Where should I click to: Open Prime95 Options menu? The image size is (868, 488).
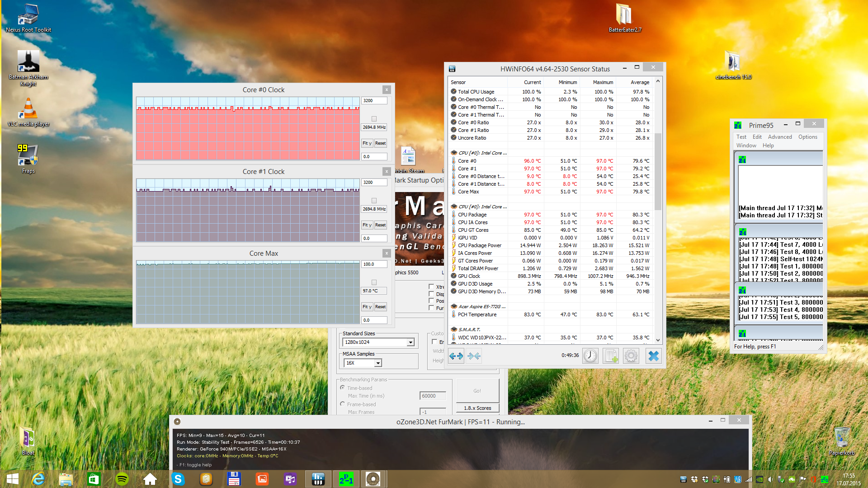point(807,137)
